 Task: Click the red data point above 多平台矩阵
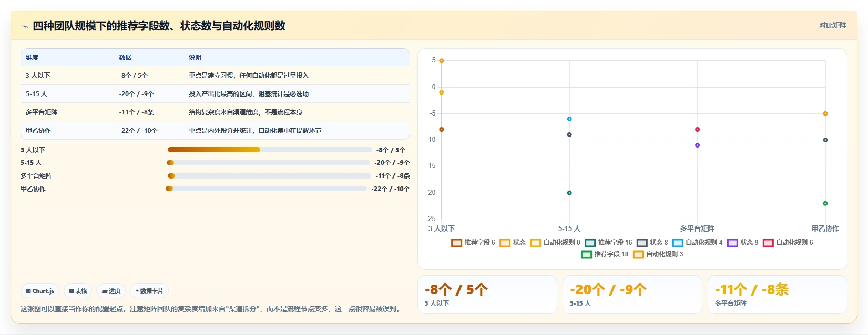[x=698, y=130]
